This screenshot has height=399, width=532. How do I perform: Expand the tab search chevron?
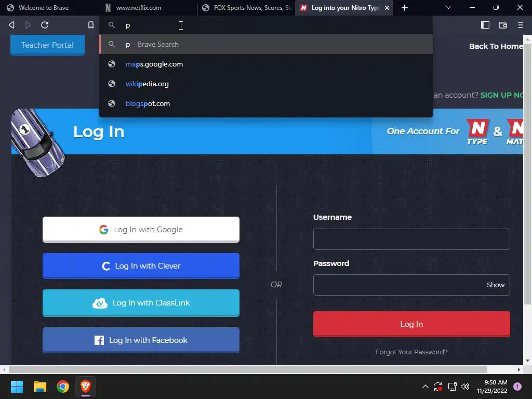coord(448,7)
